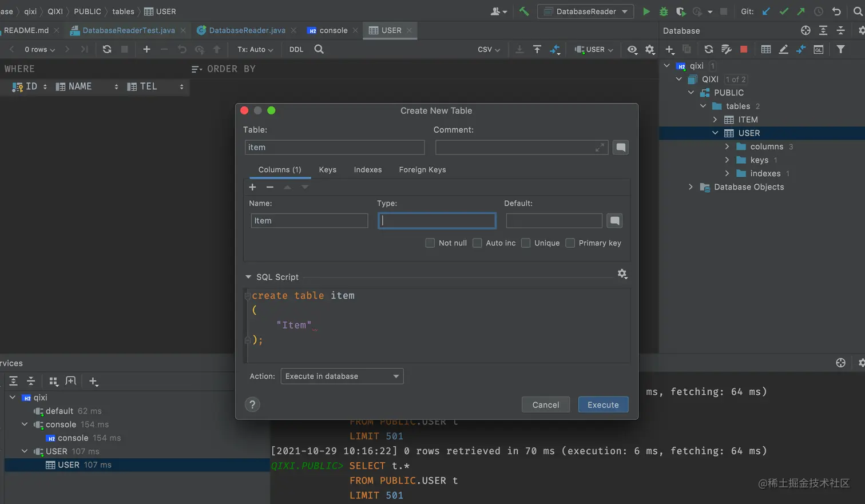Open search everywhere magnifier
This screenshot has width=865, height=504.
click(858, 11)
